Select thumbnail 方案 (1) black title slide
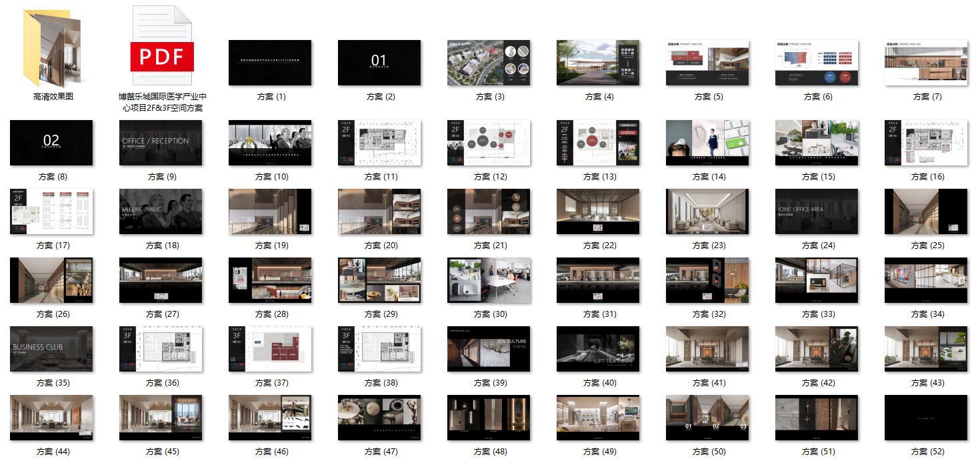 point(270,63)
